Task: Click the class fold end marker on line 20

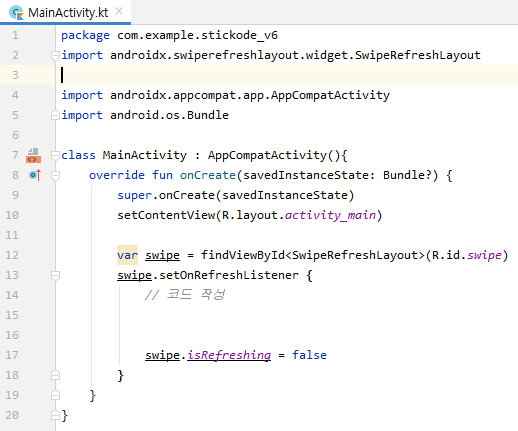Action: (55, 415)
